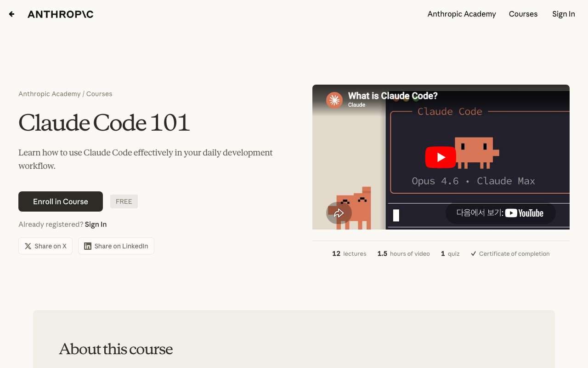Share the course on X
Screen dimensions: 588x368
point(45,246)
